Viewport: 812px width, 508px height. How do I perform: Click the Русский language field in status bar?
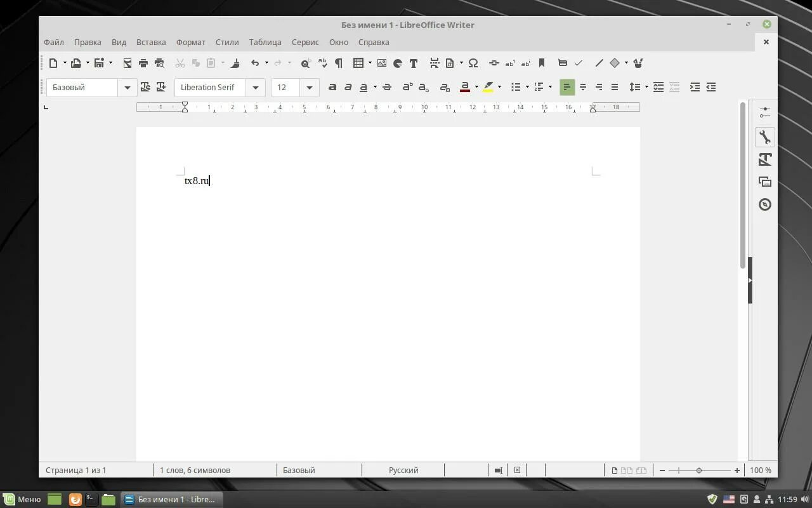[x=403, y=471]
